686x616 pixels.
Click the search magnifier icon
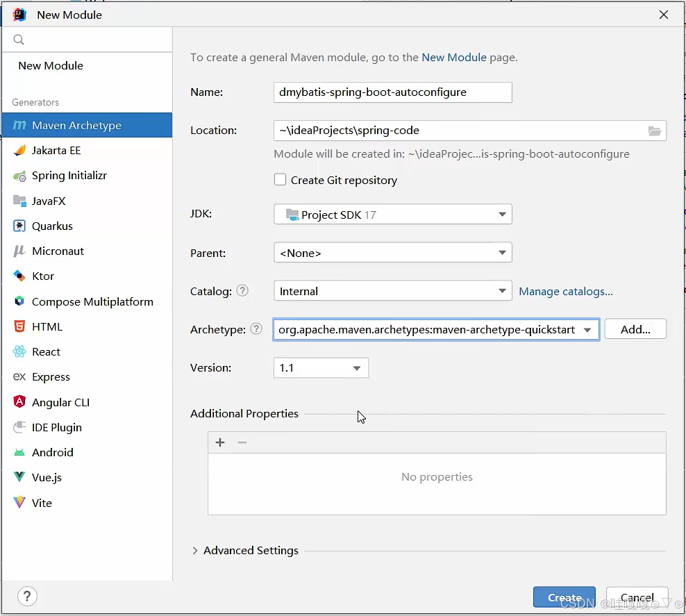click(18, 40)
